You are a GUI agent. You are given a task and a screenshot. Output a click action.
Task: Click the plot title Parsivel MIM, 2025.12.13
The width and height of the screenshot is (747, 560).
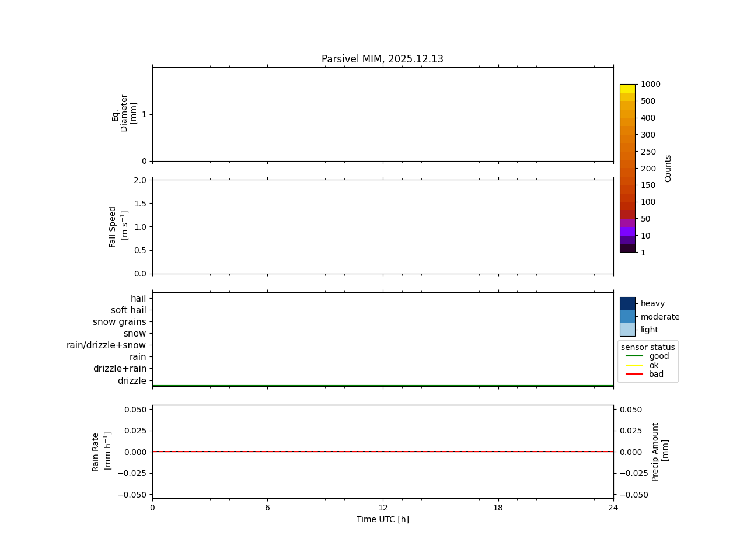pos(382,59)
